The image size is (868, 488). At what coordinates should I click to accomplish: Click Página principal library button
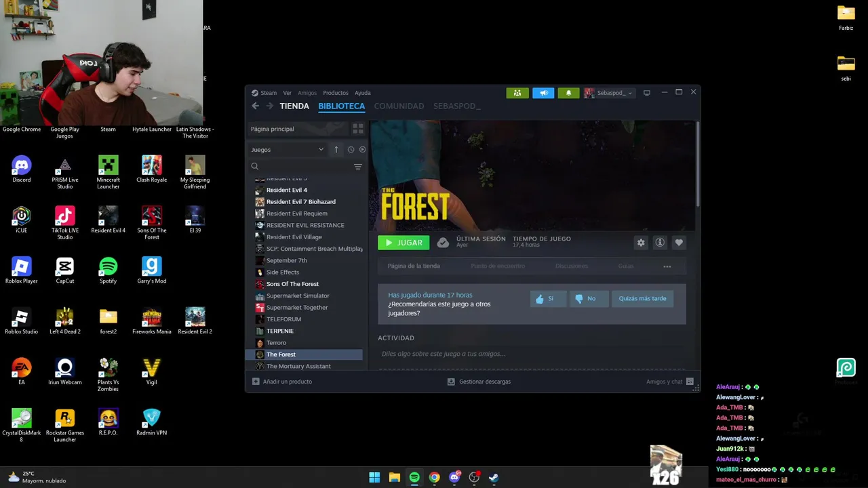[x=297, y=129]
